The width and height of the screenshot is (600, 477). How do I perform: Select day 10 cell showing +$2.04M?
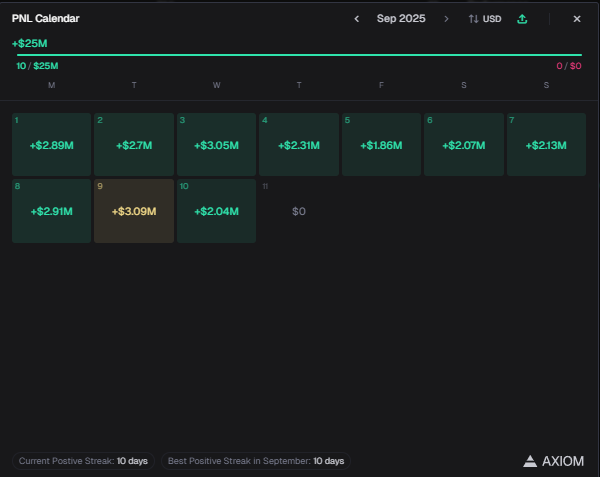[x=216, y=211]
